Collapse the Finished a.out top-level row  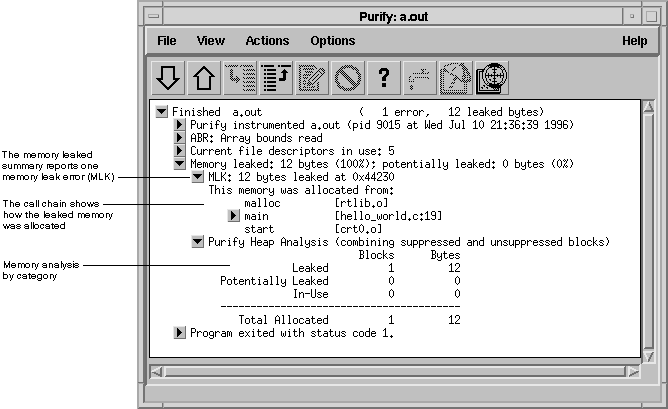coord(161,112)
